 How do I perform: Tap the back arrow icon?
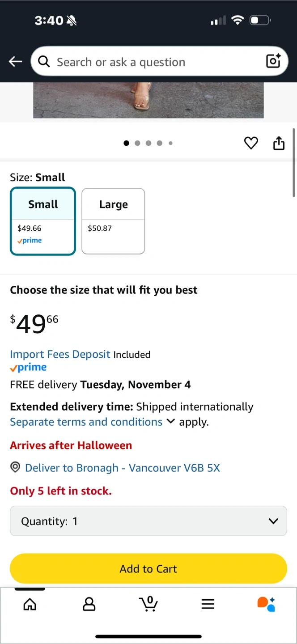pos(15,62)
